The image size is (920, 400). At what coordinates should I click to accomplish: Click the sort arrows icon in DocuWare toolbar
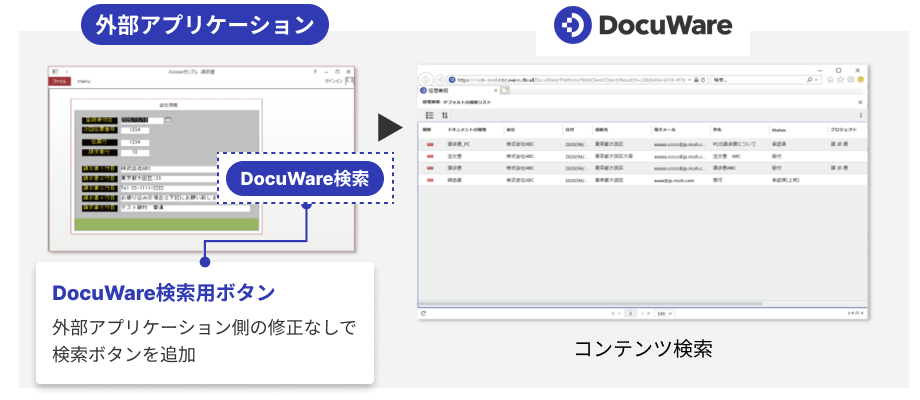[x=445, y=116]
